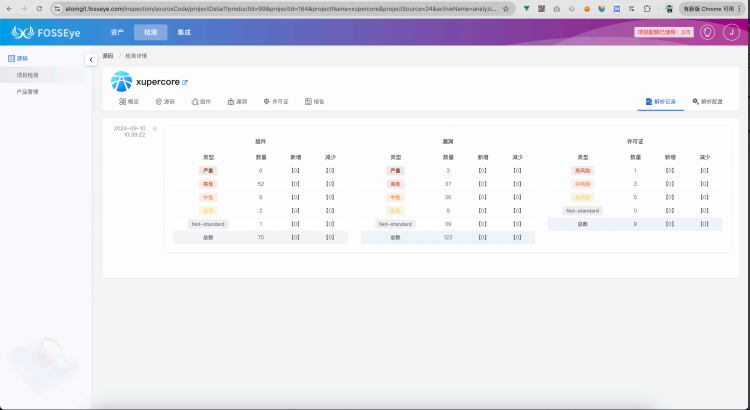Reload the page with browser refresh icon
The image size is (750, 410).
pyautogui.click(x=39, y=9)
